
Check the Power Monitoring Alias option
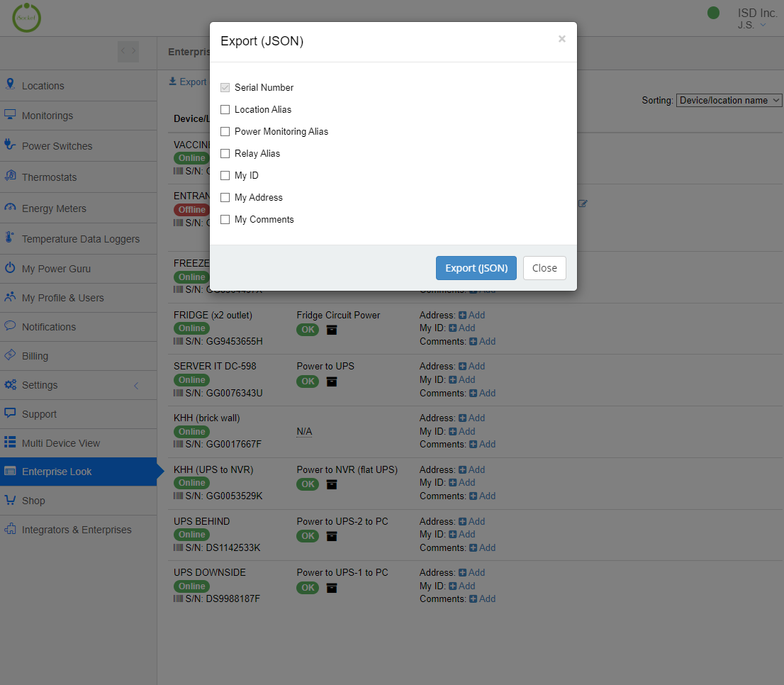point(225,131)
